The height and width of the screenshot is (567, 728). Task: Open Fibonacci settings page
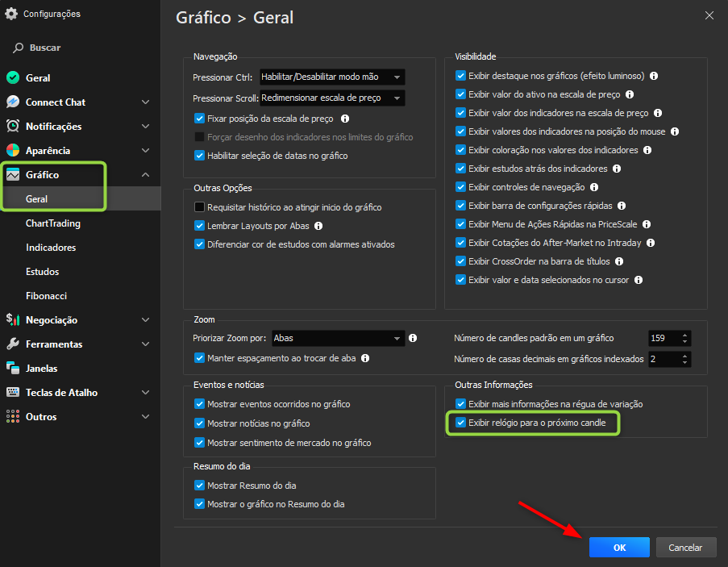(46, 295)
